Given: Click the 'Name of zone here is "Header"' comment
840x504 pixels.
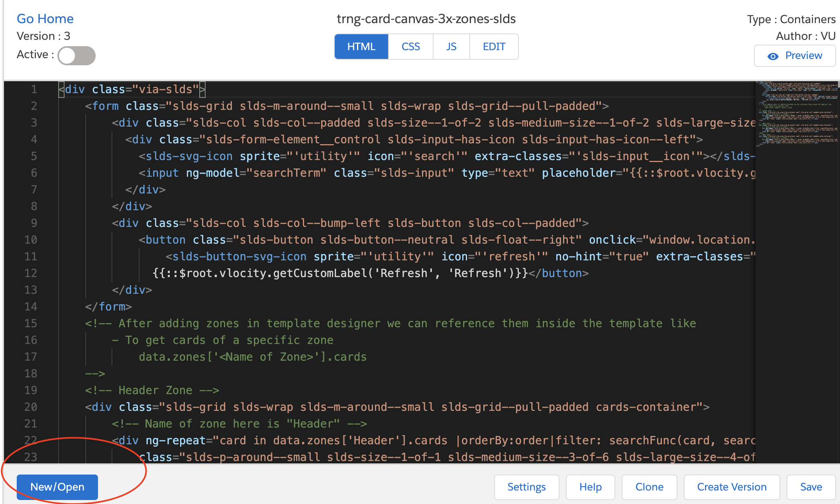Looking at the screenshot, I should click(x=239, y=424).
